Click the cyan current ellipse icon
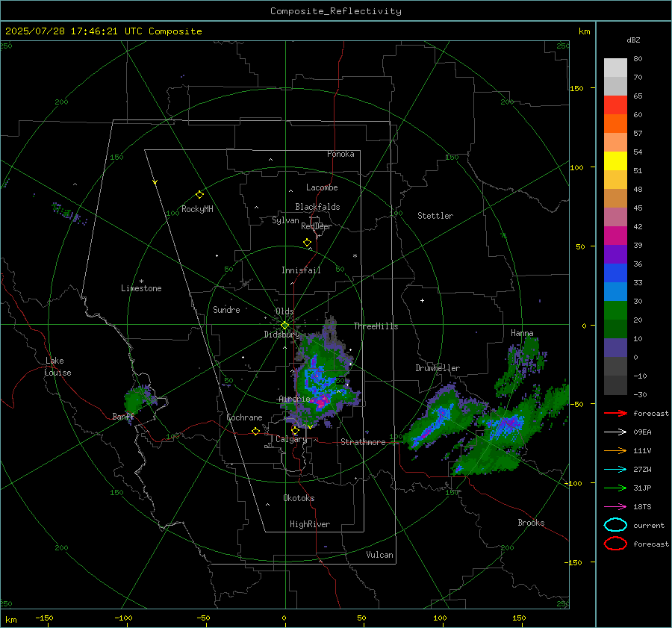Screen dimensions: 672x628 pos(615,525)
